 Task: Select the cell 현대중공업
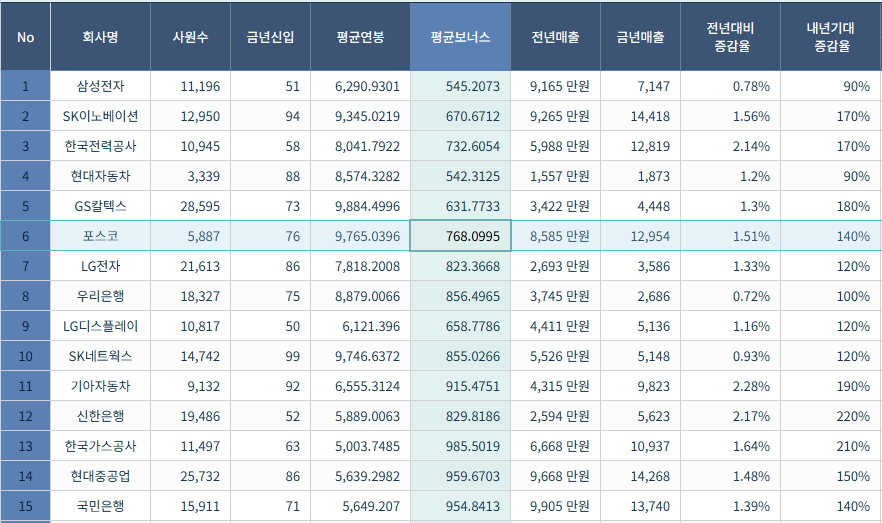(x=100, y=476)
